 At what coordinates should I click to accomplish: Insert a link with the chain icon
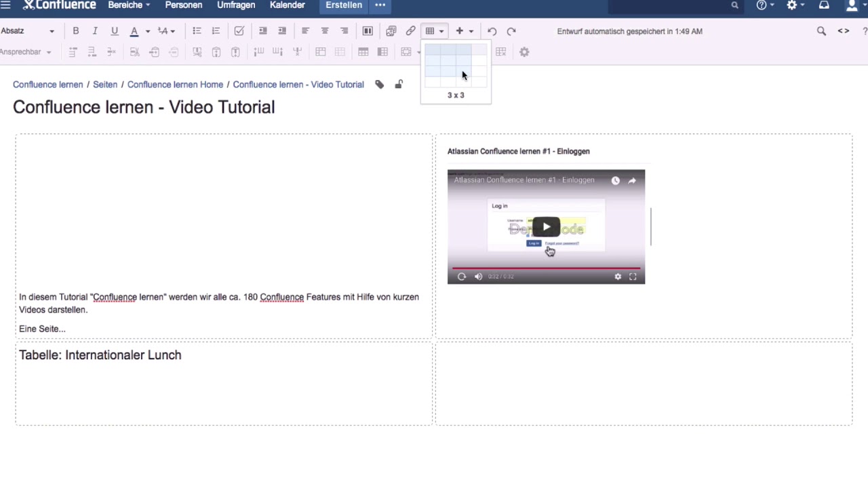point(411,31)
